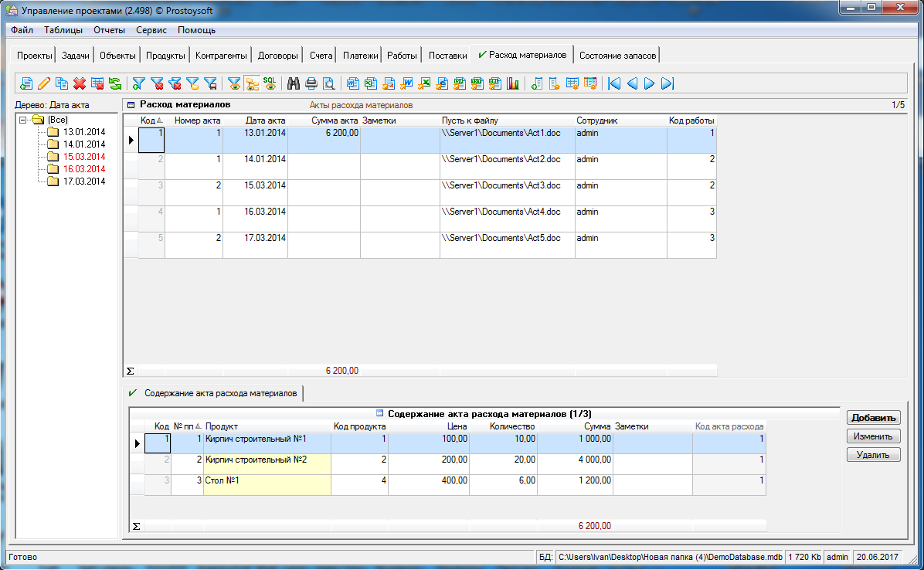Select the Стол №1 product cell
Viewport: 924px width, 570px height.
[x=267, y=485]
